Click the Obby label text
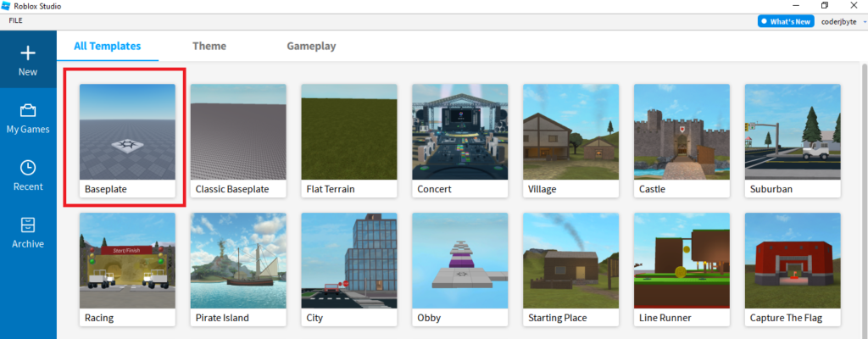The width and height of the screenshot is (868, 339). [428, 319]
